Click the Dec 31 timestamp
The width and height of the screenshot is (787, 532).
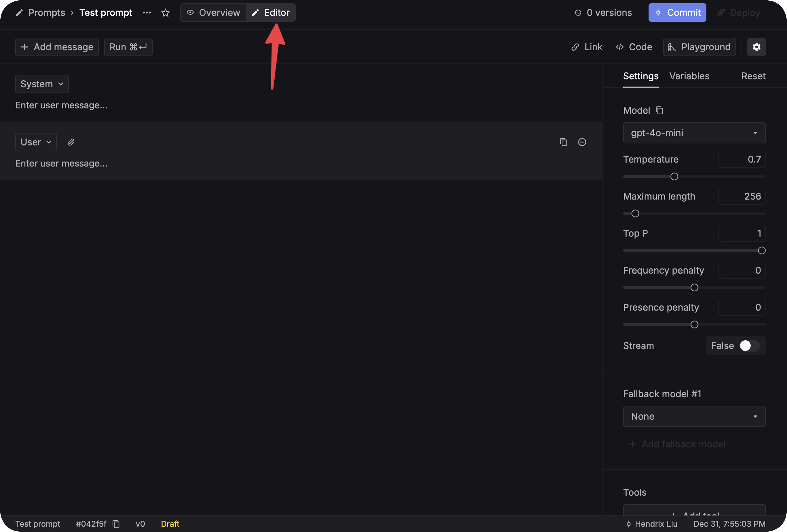point(730,523)
